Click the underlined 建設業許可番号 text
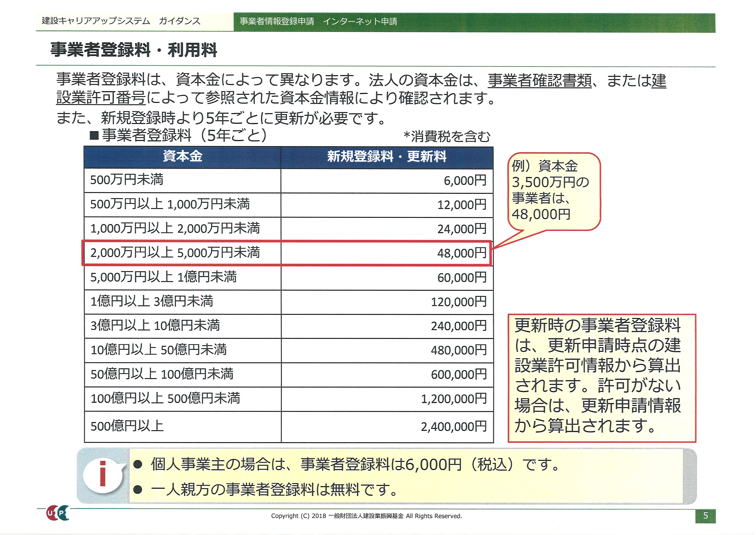The image size is (756, 535). pyautogui.click(x=101, y=98)
